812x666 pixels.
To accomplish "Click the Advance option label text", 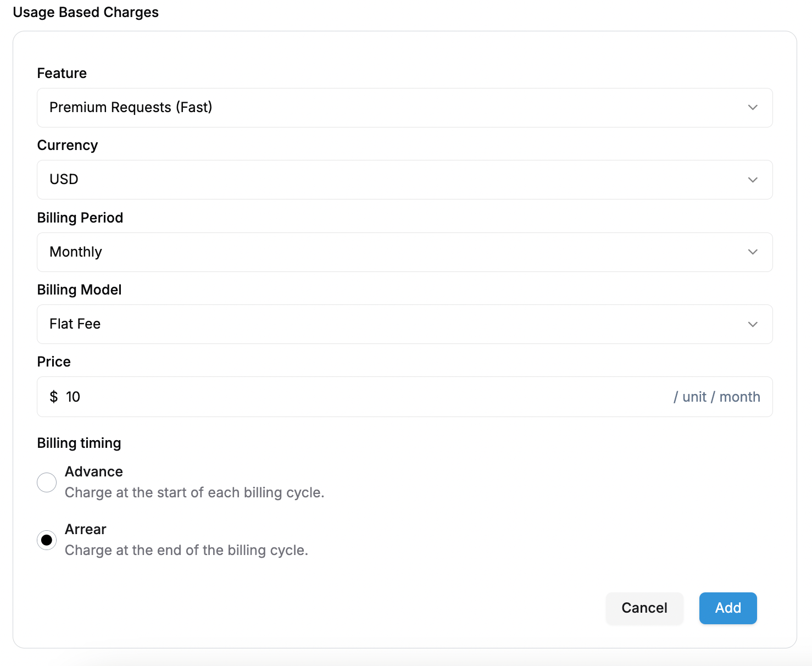I will (94, 471).
